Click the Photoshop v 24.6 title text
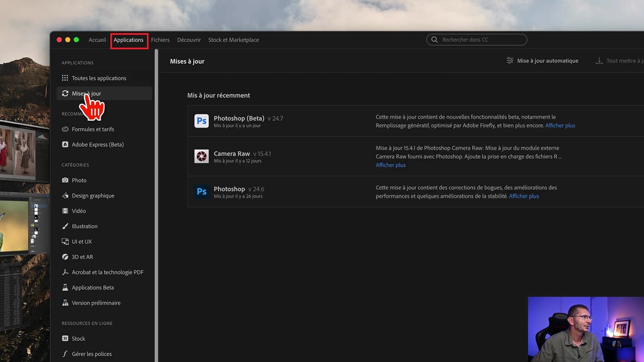The image size is (644, 362). [x=229, y=189]
